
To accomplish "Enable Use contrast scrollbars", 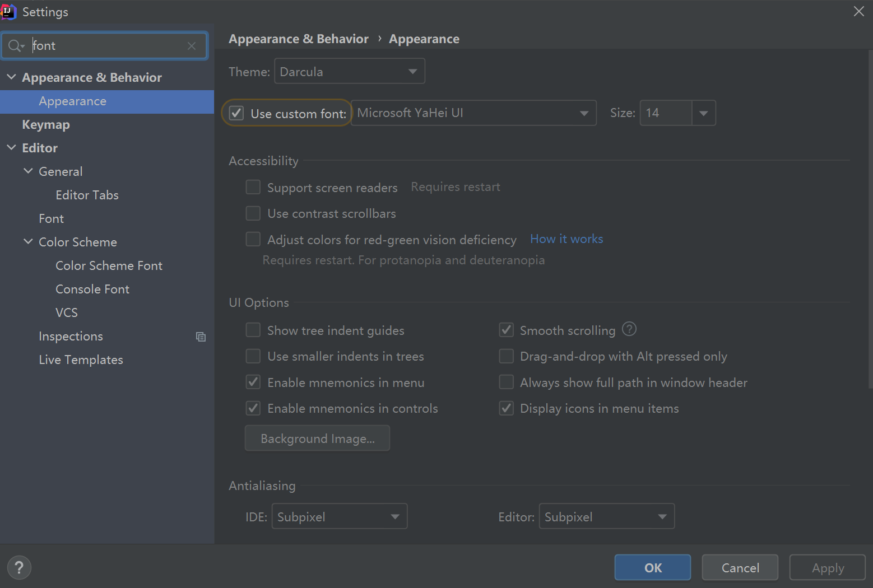I will [253, 213].
